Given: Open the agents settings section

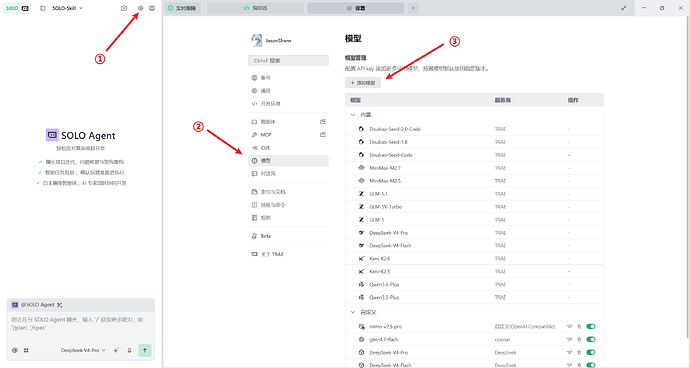Looking at the screenshot, I should click(288, 122).
